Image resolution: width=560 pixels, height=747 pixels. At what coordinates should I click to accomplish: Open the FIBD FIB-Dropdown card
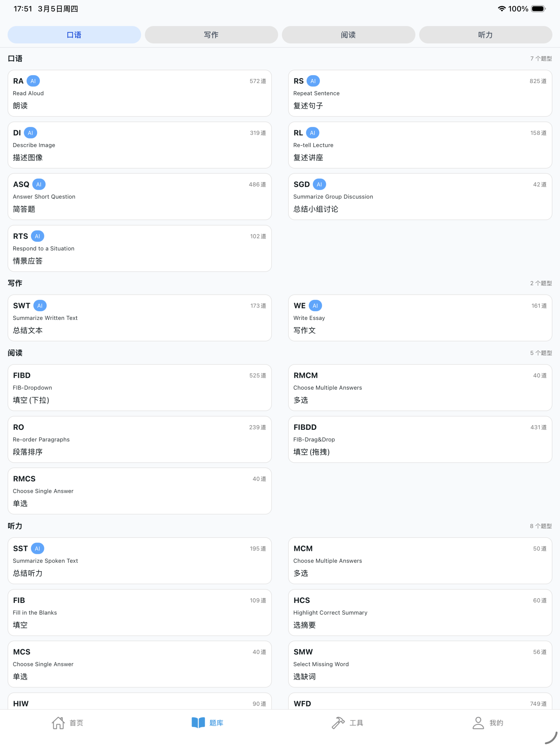pos(139,387)
